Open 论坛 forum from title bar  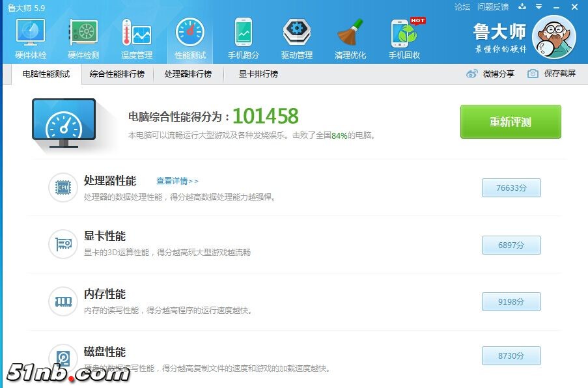462,7
